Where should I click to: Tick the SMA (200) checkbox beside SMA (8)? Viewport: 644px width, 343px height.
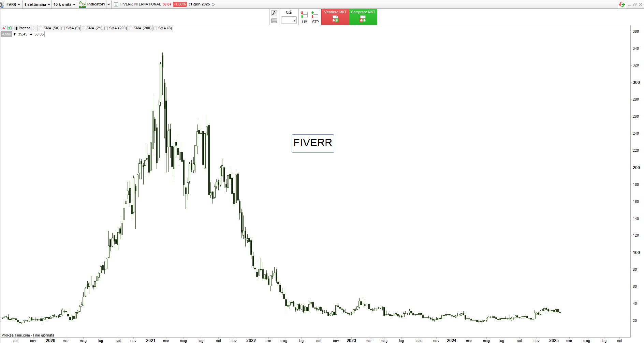[x=131, y=28]
